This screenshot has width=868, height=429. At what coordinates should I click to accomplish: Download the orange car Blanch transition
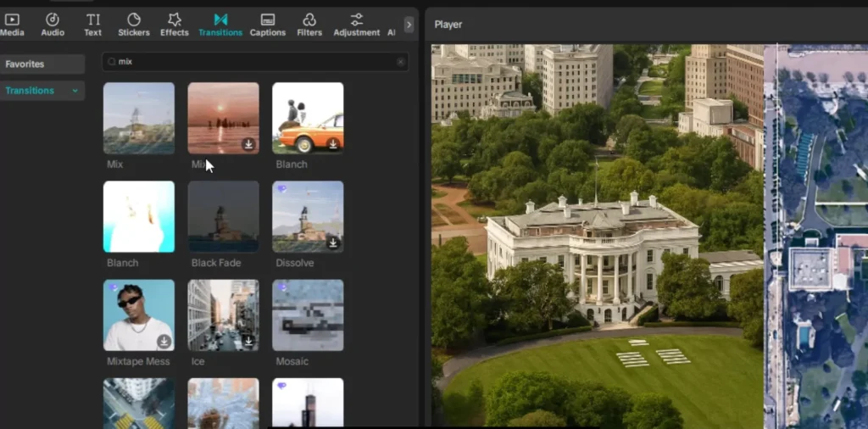(x=332, y=144)
